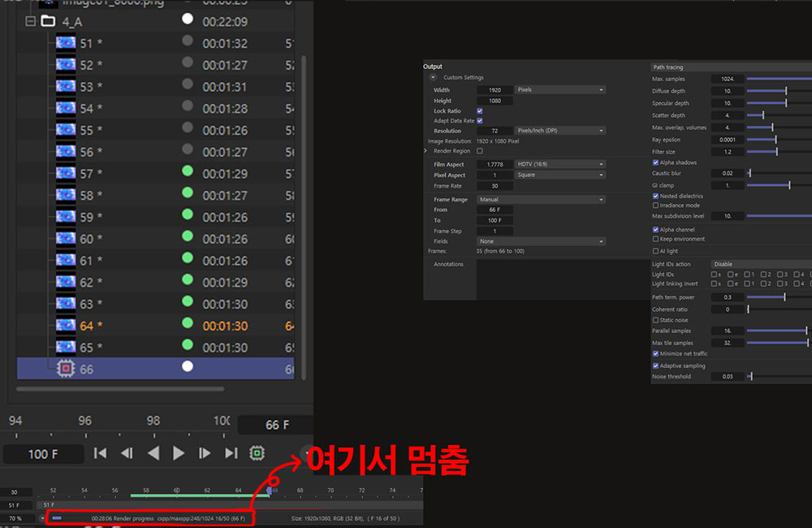The image size is (812, 528).
Task: Collapse the Custom Settings disclosure arrow
Action: tap(433, 77)
